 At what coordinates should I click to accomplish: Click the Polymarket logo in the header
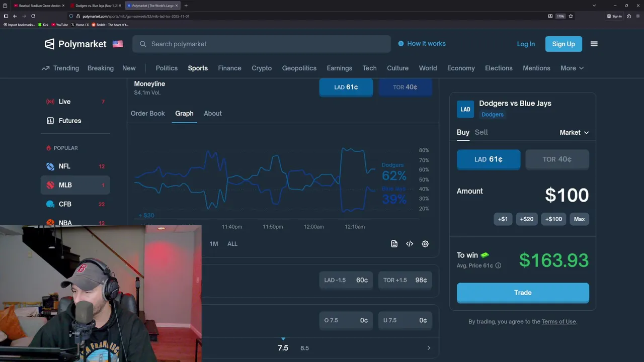75,44
